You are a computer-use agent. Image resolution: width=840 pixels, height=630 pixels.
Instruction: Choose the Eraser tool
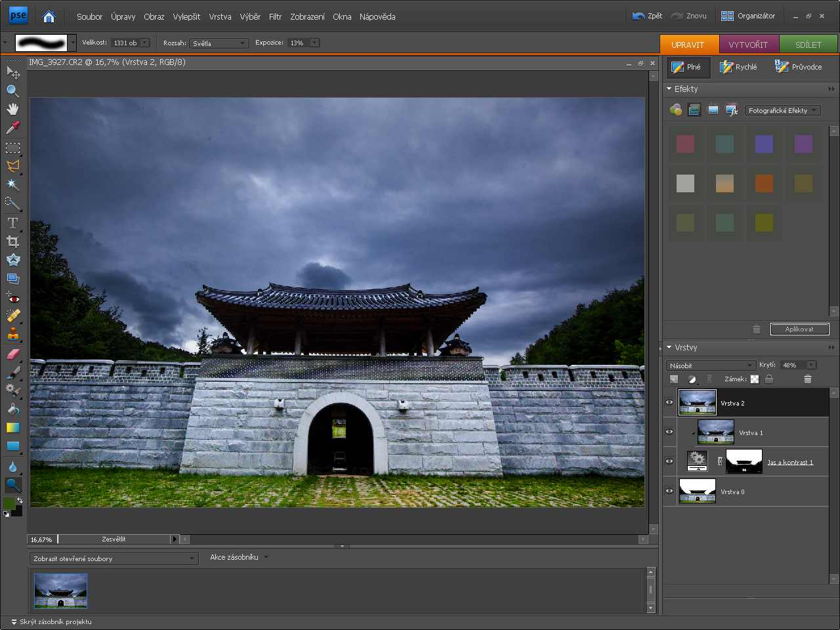point(12,354)
